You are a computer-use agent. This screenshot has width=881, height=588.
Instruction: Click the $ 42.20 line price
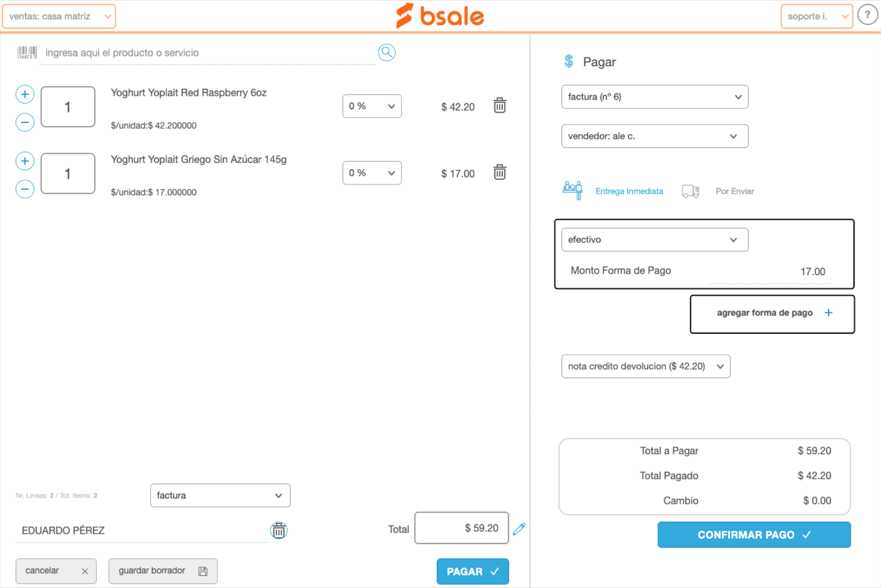(458, 107)
